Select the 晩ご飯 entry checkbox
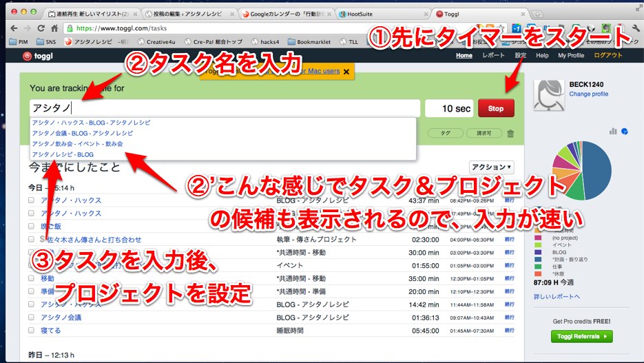Screen dimensions: 644x363 [x=31, y=227]
